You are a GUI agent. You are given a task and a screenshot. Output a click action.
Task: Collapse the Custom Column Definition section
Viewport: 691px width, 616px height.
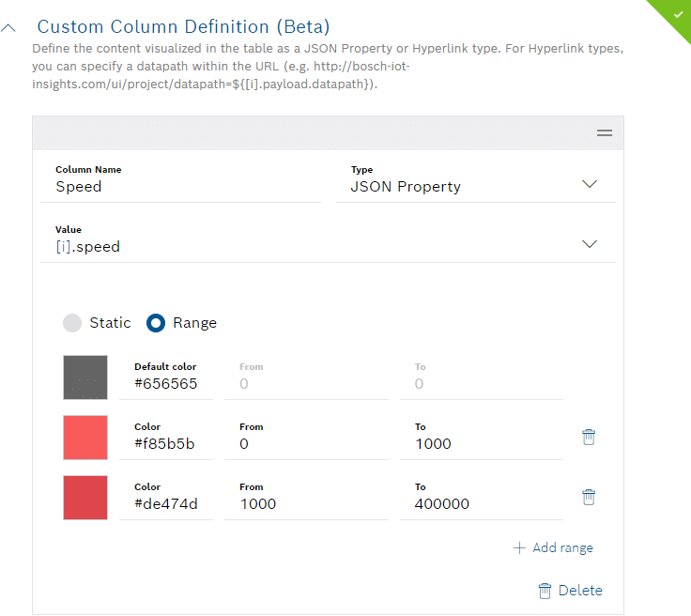[9, 28]
